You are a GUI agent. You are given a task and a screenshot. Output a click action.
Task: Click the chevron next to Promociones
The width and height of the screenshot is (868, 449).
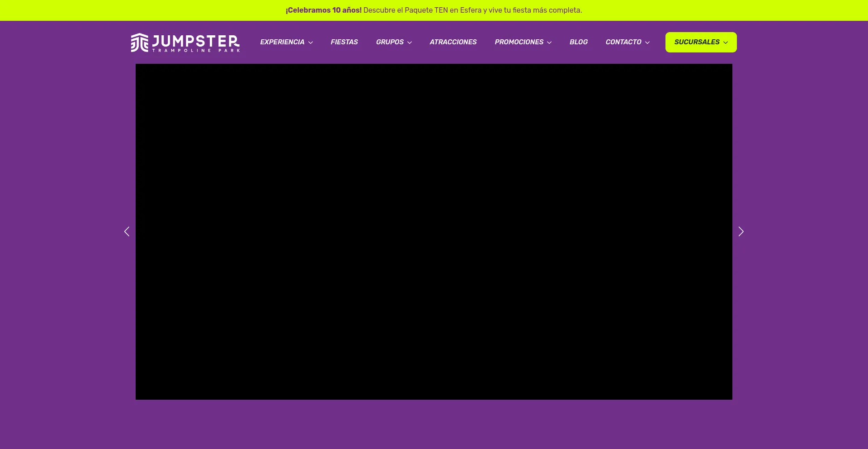tap(549, 43)
